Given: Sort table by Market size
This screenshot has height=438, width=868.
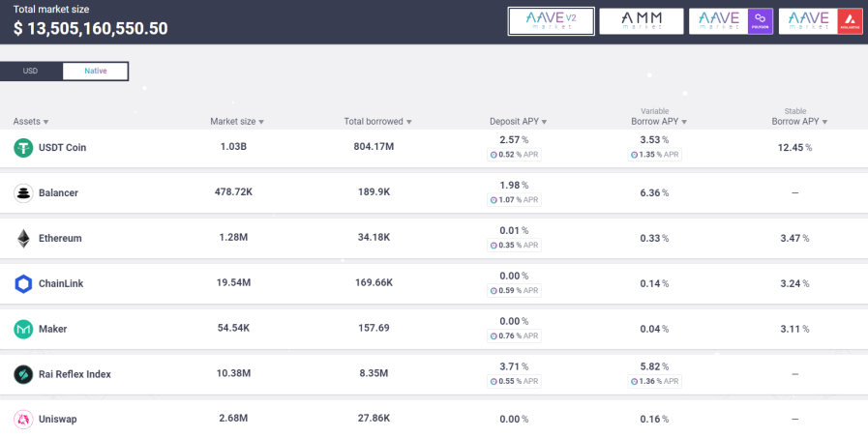Looking at the screenshot, I should [x=237, y=121].
